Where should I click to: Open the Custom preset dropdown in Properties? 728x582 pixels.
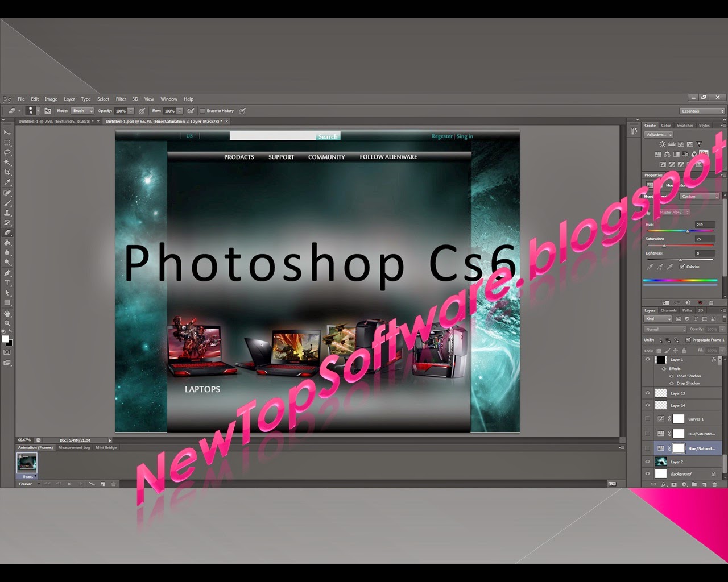(700, 196)
